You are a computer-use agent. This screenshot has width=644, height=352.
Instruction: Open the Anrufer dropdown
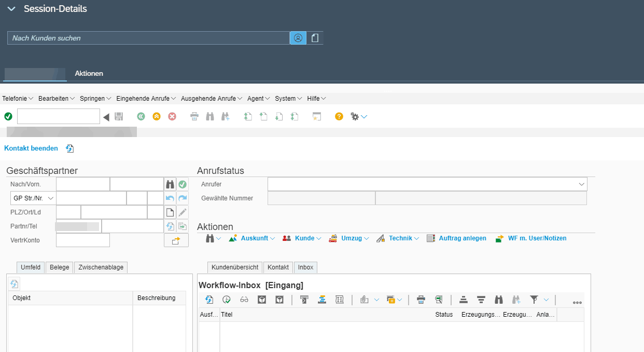[581, 184]
